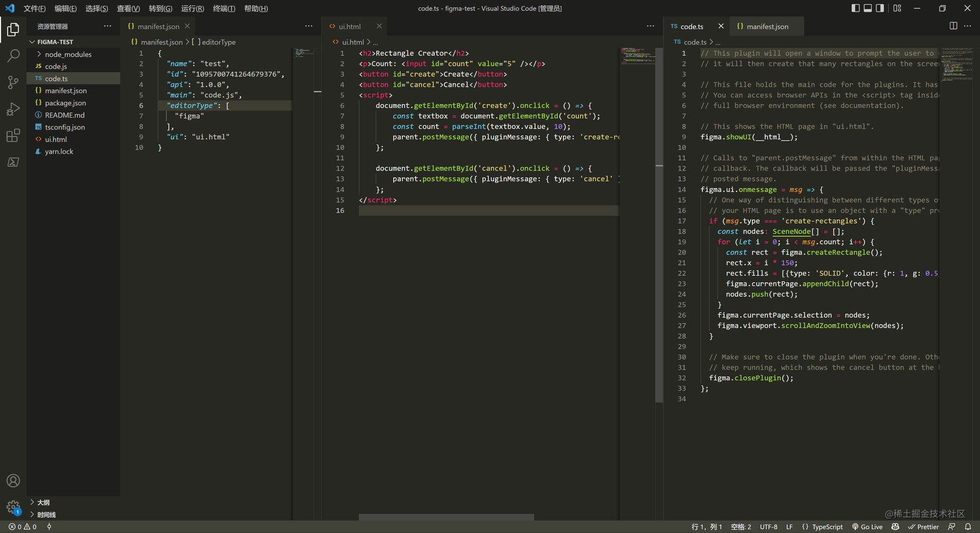Open code.js in the explorer
Image resolution: width=980 pixels, height=533 pixels.
[x=73, y=66]
